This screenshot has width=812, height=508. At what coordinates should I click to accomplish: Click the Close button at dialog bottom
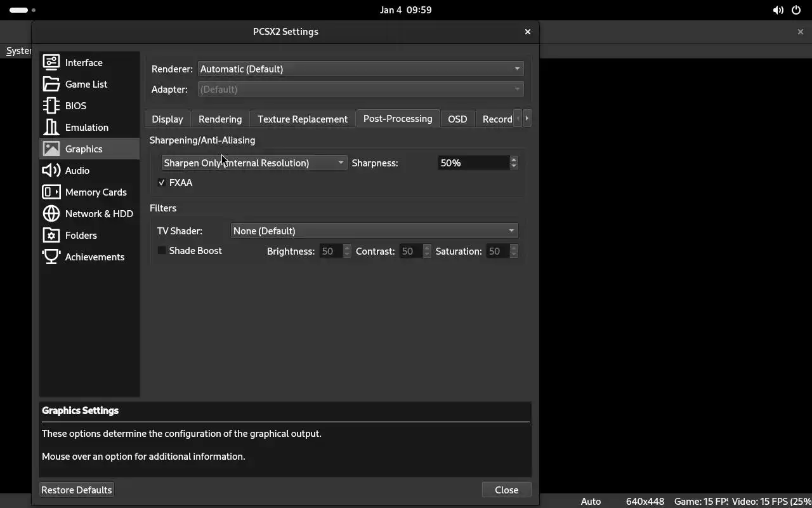(506, 490)
